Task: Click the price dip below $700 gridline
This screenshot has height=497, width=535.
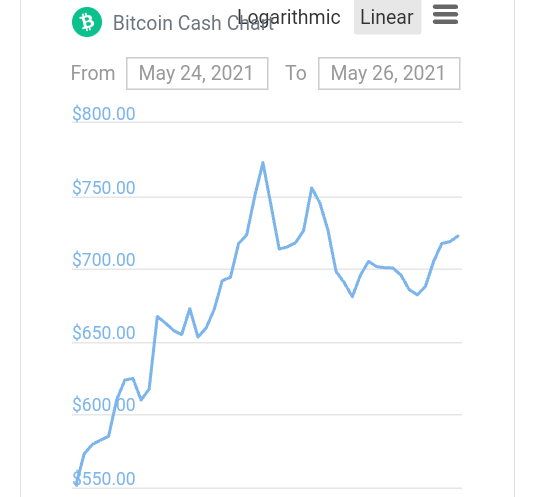Action: pyautogui.click(x=352, y=296)
